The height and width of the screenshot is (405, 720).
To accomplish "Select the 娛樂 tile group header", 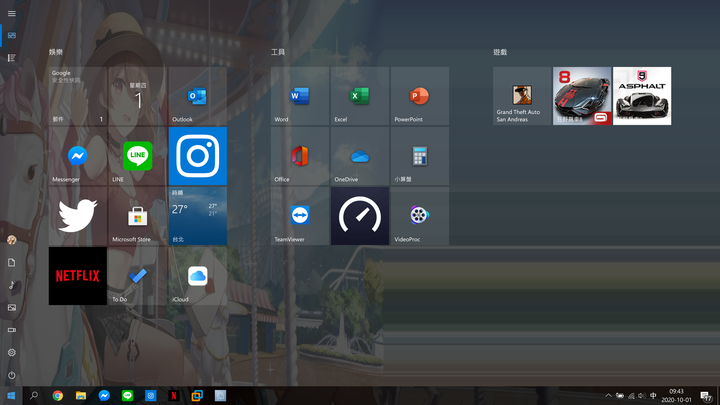I will [56, 52].
